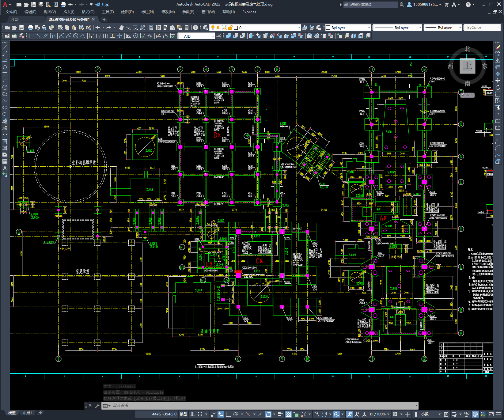This screenshot has width=504, height=420.
Task: Select the Rotate tool in modify toolbar
Action: (498, 87)
